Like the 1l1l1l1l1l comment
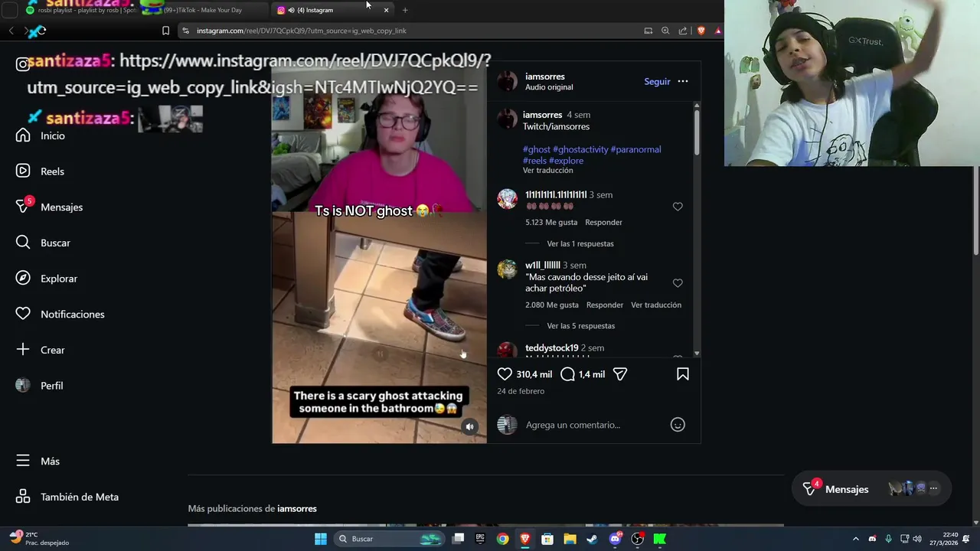 tap(678, 207)
